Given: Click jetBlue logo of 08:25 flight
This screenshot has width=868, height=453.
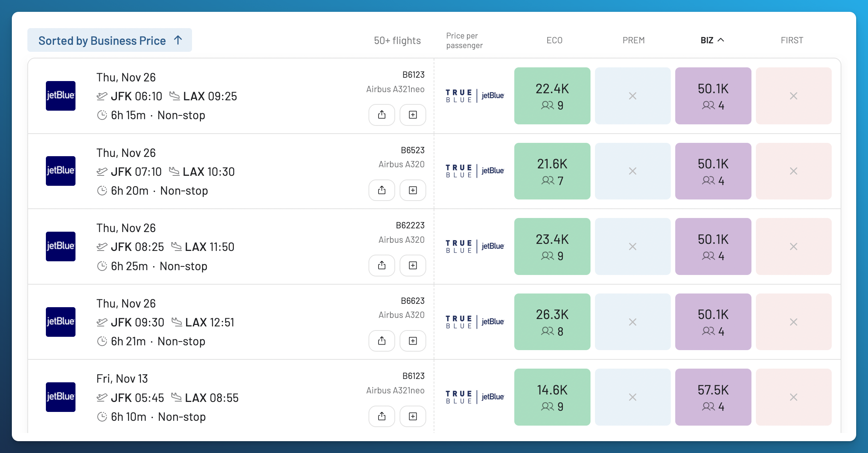Looking at the screenshot, I should [x=61, y=246].
